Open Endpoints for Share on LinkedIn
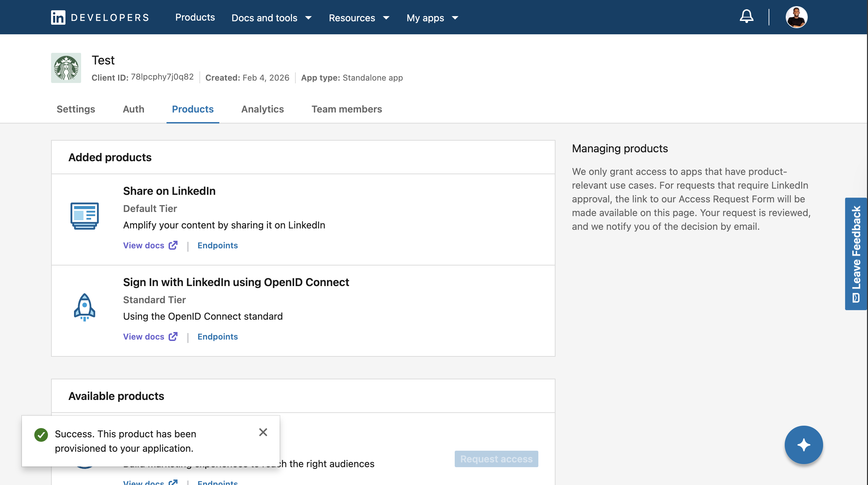 [217, 245]
